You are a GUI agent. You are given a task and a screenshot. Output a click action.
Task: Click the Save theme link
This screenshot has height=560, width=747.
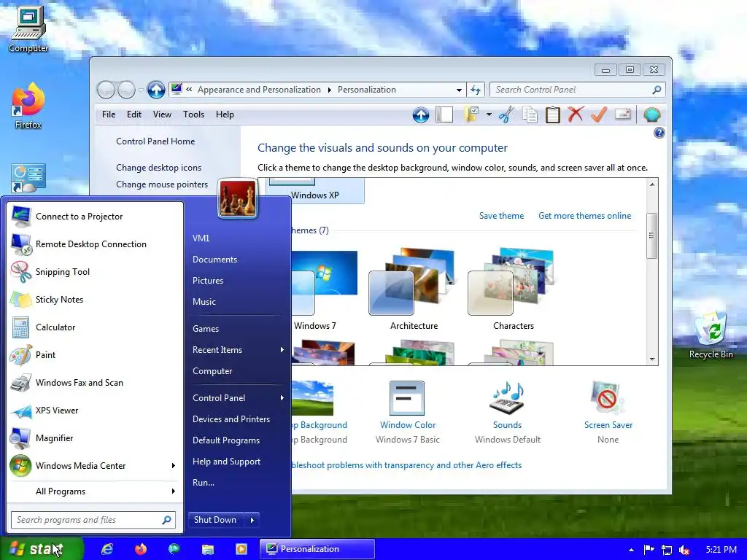501,216
